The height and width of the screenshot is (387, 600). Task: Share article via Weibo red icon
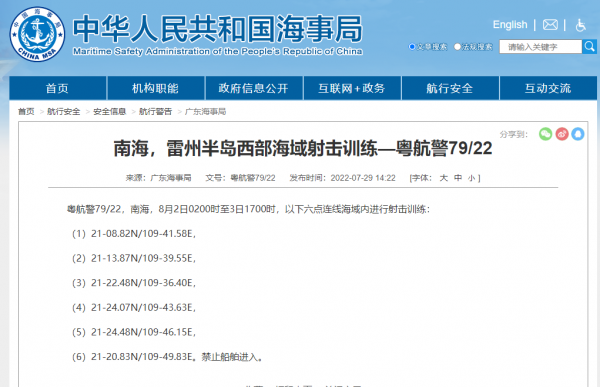[x=562, y=134]
